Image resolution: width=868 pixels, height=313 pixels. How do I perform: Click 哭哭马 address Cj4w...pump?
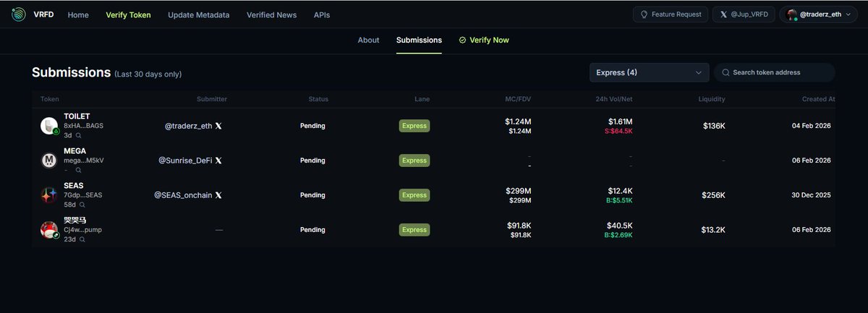point(84,230)
